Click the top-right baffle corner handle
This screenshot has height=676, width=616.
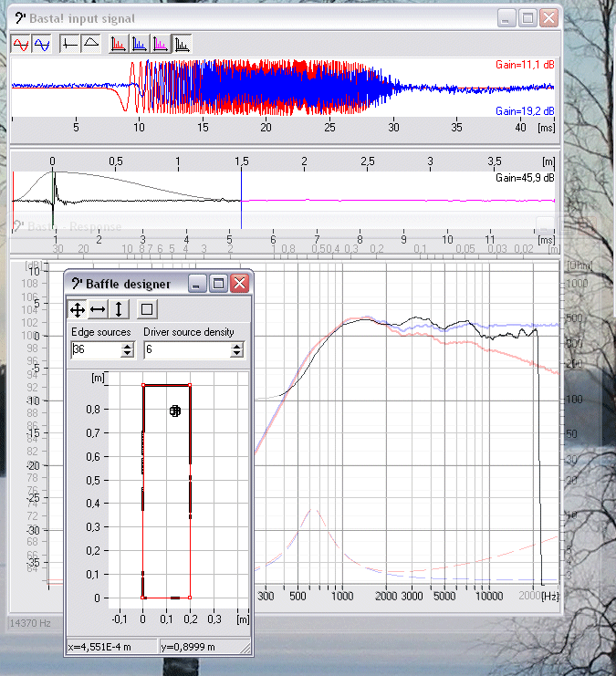pyautogui.click(x=190, y=385)
